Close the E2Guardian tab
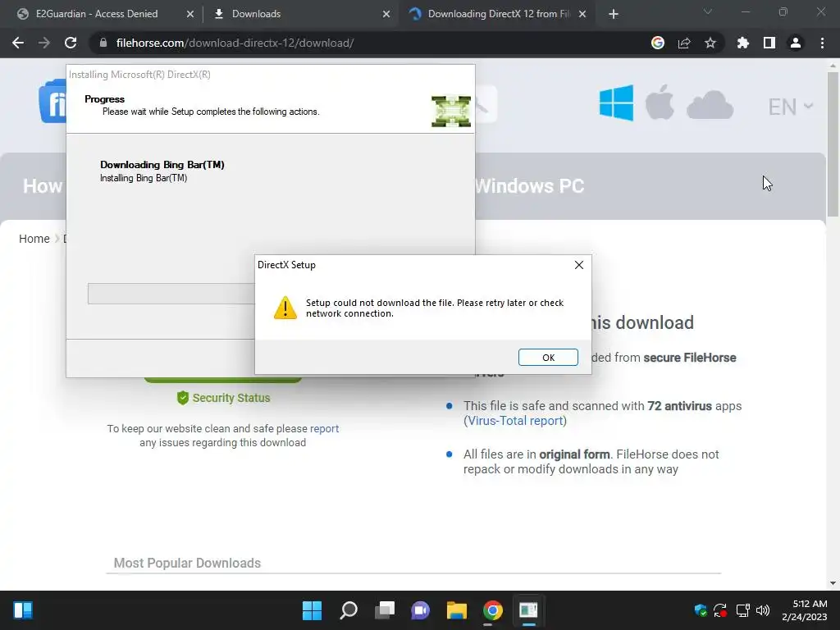 (x=190, y=14)
